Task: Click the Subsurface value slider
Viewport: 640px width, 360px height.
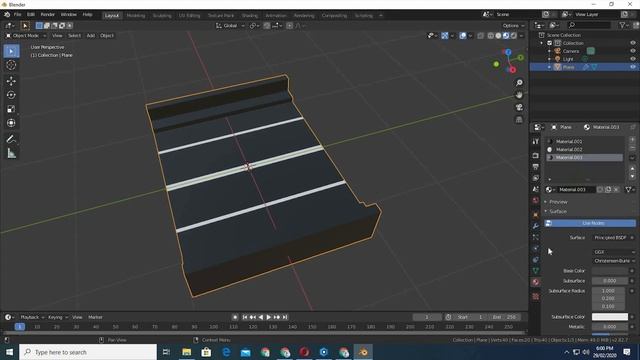Action: pos(610,281)
